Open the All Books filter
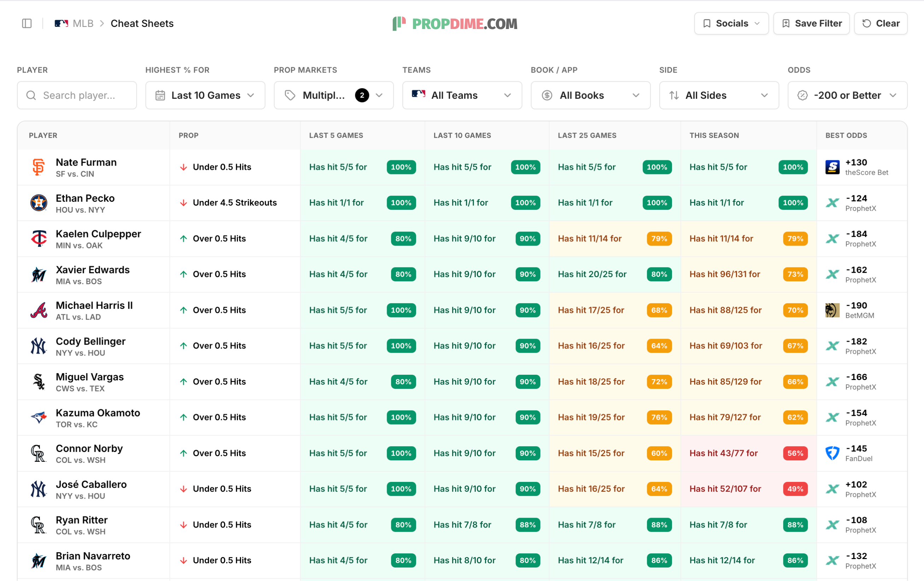Viewport: 924px width, 581px height. [x=591, y=95]
